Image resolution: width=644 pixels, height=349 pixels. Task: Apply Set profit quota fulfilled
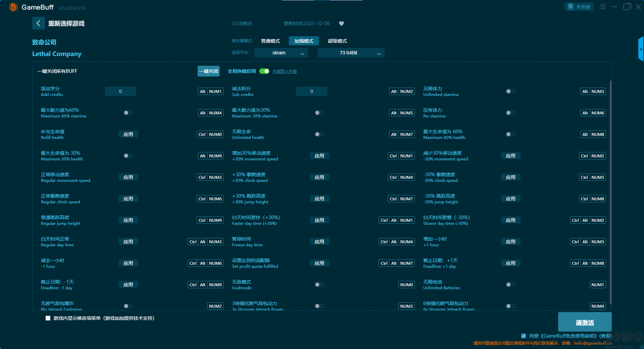click(320, 263)
